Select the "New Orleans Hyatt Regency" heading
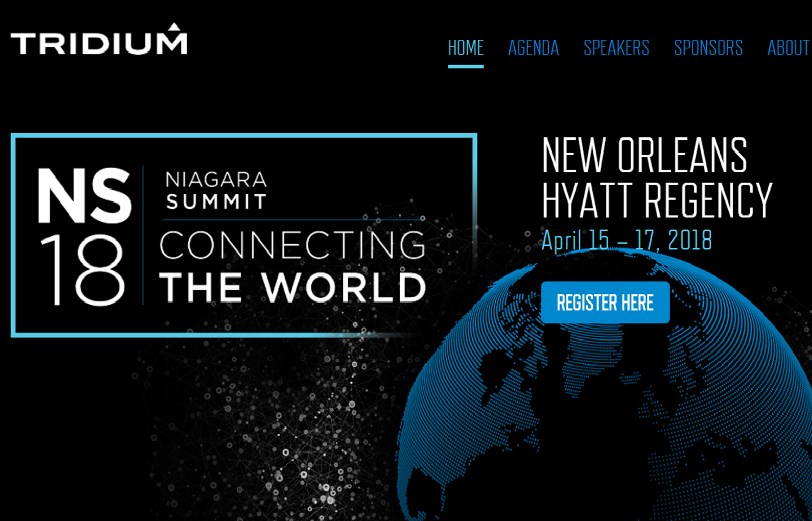Viewport: 812px width, 521px height. 657,178
